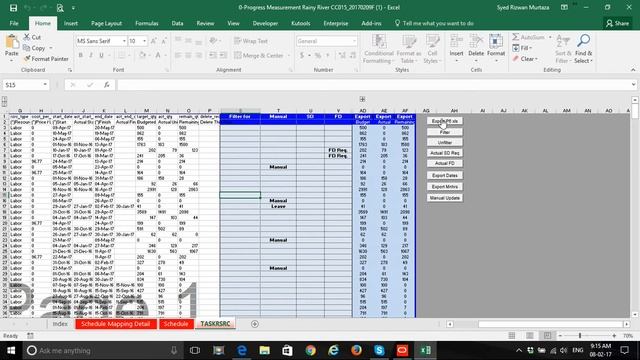Toggle Wrap Text for the cell
Image resolution: width=640 pixels, height=360 pixels.
click(x=251, y=41)
